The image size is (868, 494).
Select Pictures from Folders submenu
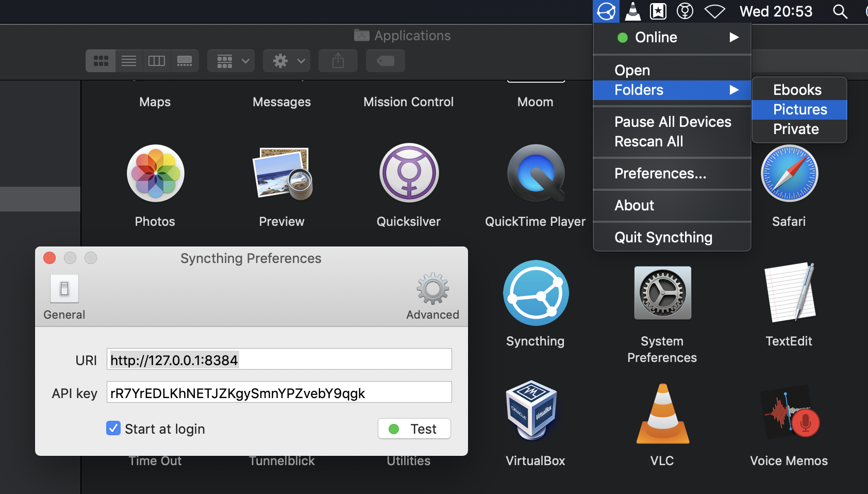coord(799,109)
